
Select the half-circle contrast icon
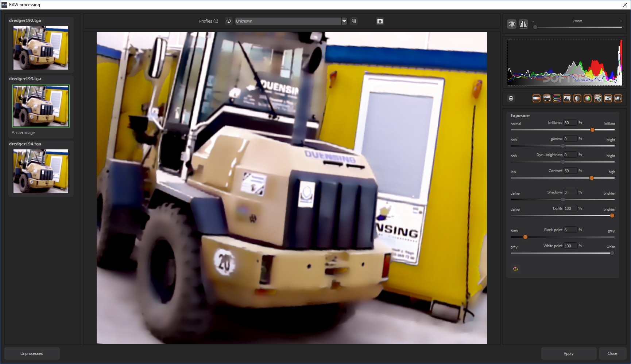pyautogui.click(x=577, y=98)
